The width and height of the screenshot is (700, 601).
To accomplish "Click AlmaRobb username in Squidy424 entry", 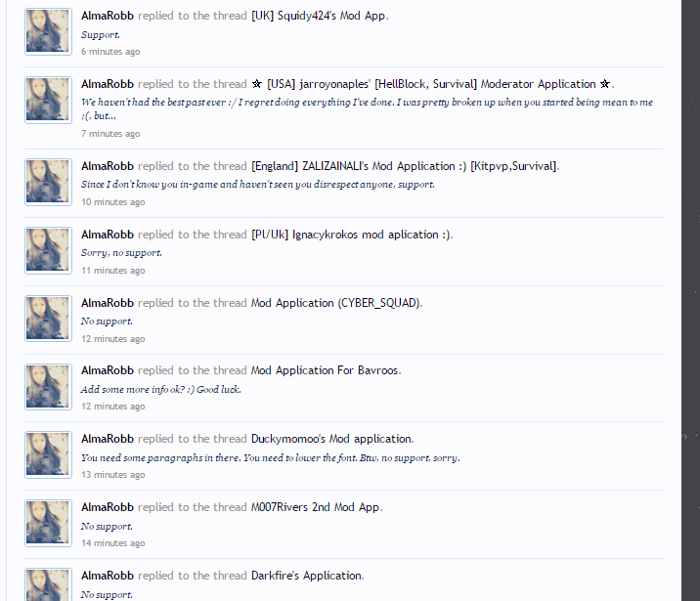I will (x=108, y=16).
